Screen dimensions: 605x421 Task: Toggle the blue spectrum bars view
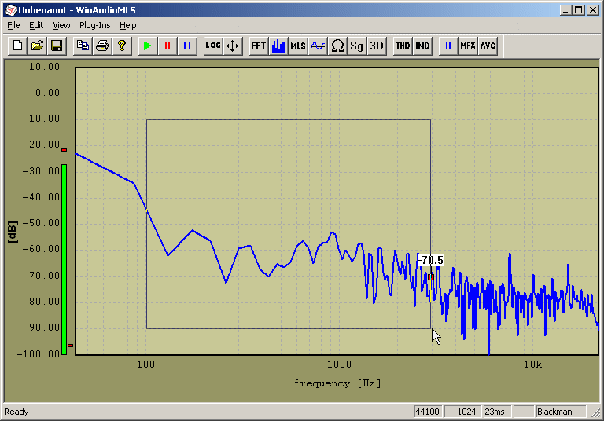[x=279, y=46]
